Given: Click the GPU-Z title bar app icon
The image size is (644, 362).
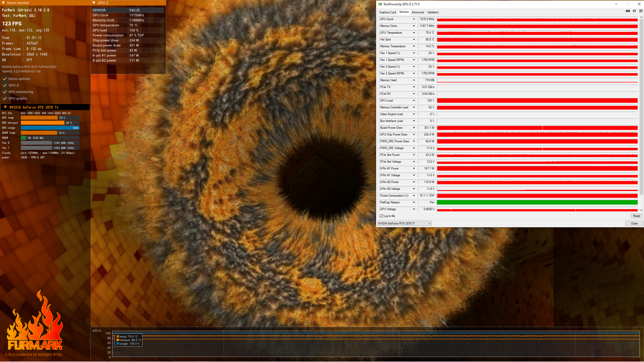Looking at the screenshot, I should click(x=380, y=4).
